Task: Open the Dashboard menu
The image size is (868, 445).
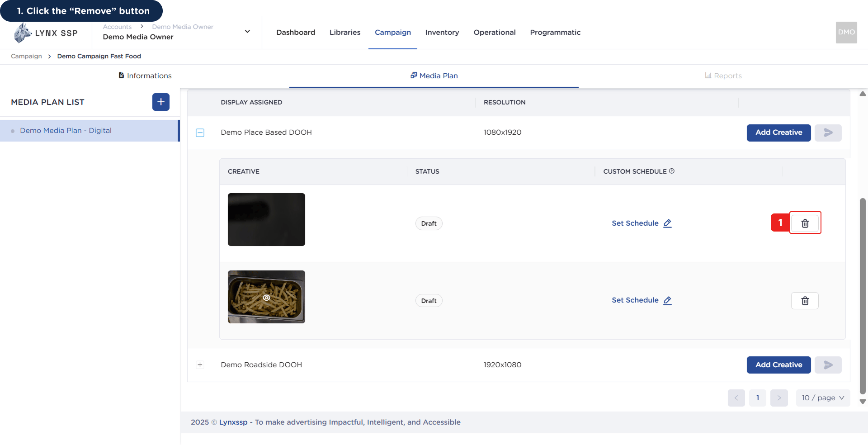Action: [296, 33]
